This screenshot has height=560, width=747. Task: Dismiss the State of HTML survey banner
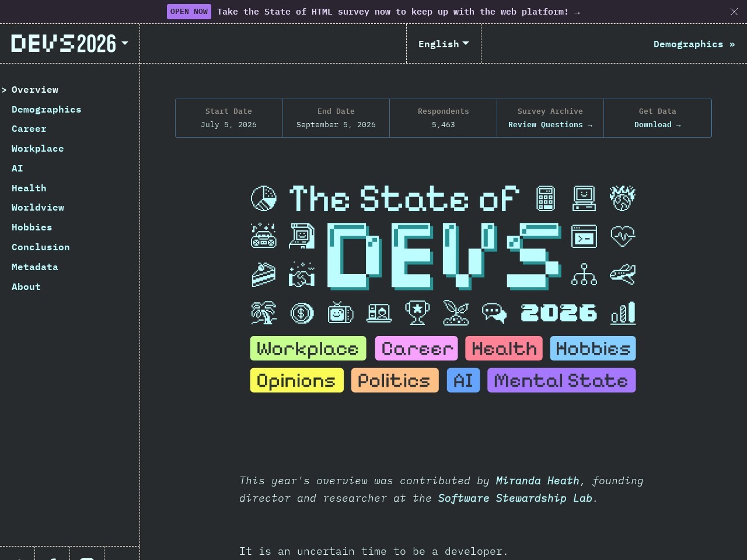(x=734, y=12)
